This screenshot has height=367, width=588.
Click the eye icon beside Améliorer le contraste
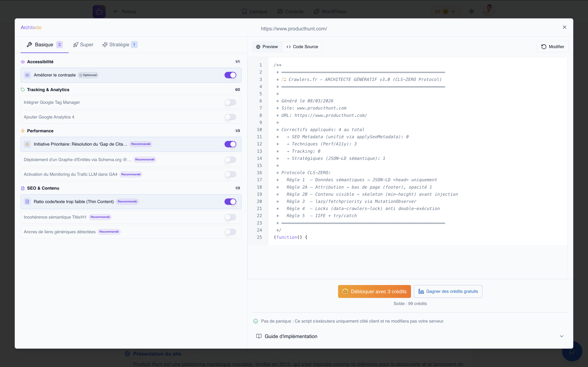27,75
